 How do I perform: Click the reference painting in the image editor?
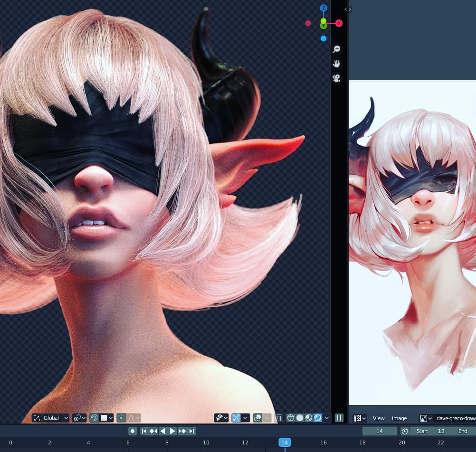click(412, 243)
